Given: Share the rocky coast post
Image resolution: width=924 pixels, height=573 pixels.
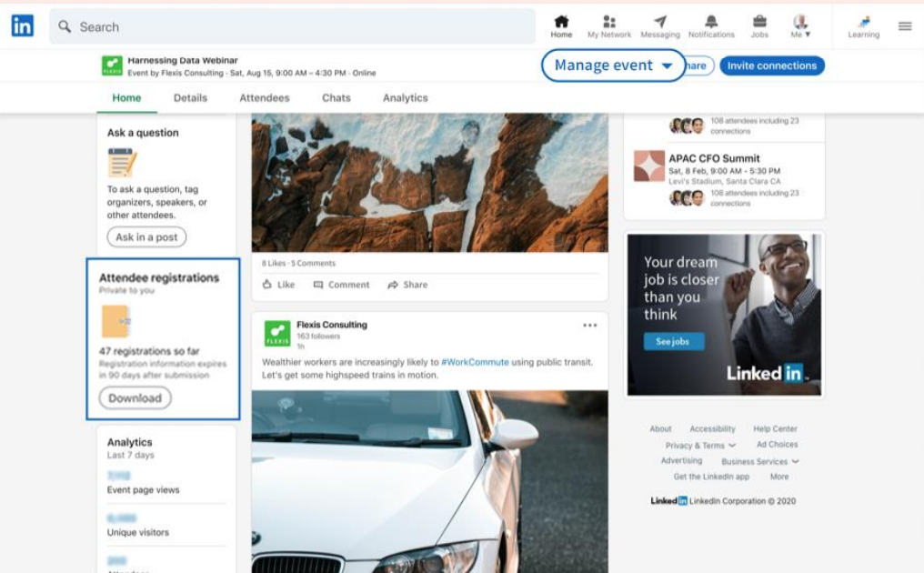Looking at the screenshot, I should (407, 285).
